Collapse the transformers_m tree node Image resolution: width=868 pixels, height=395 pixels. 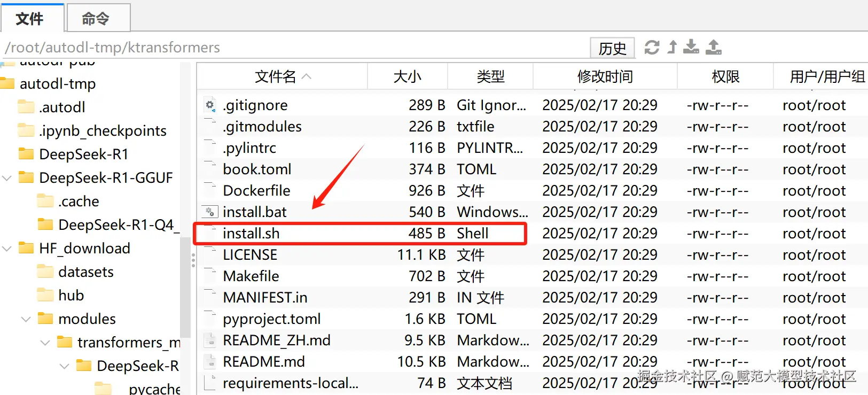coord(45,343)
